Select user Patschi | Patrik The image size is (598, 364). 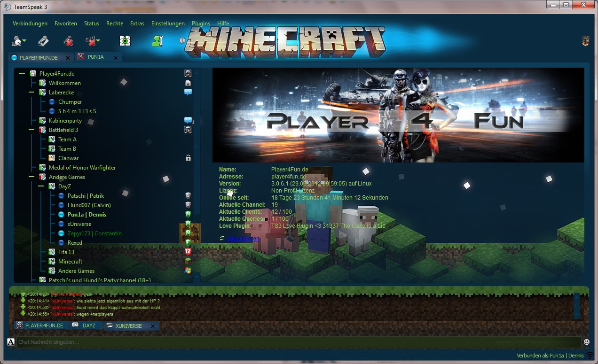pos(86,196)
